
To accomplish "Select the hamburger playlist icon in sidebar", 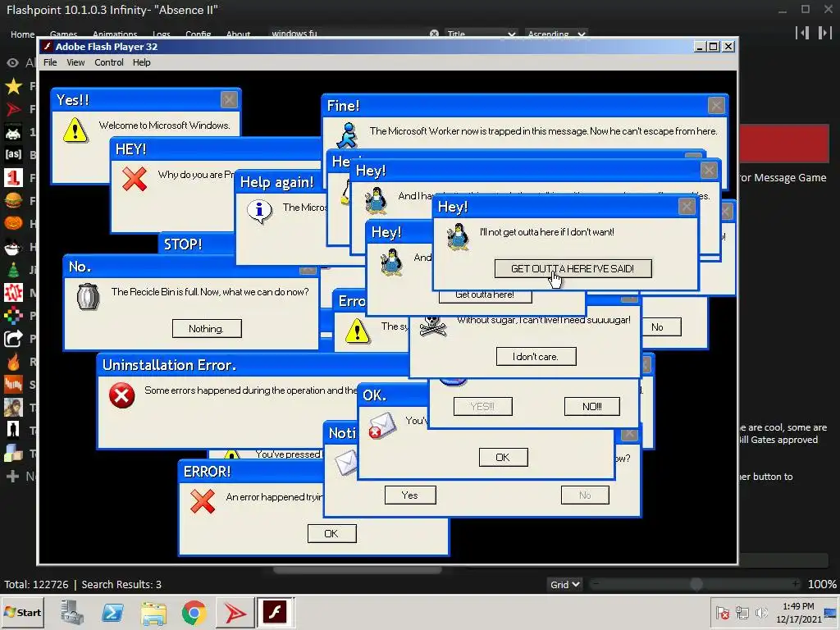I will (13, 200).
